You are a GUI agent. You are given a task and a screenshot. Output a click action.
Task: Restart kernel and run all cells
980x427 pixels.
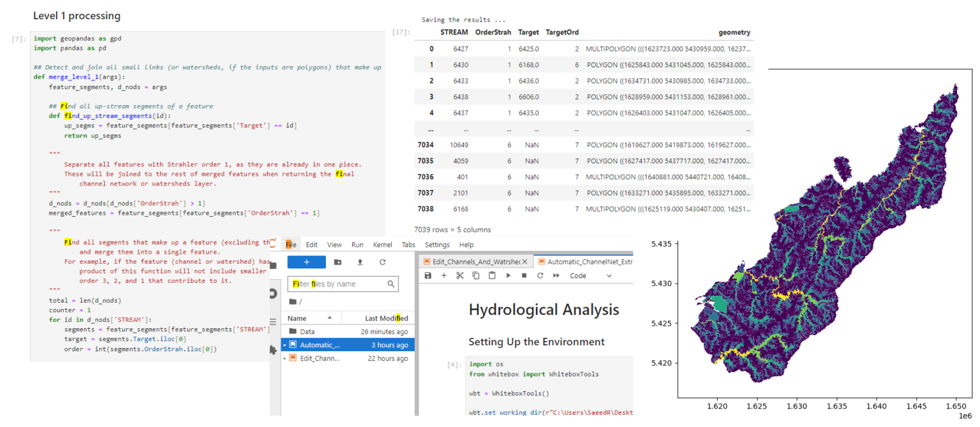(x=556, y=276)
